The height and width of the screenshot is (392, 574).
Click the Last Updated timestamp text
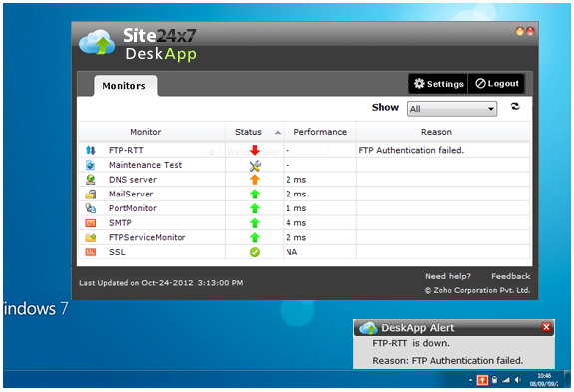[161, 283]
